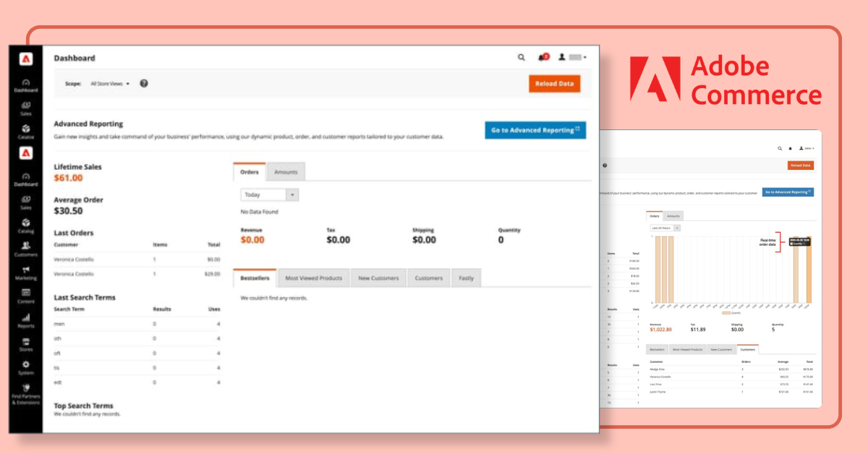Open Reports in the admin sidebar
The image size is (868, 454).
25,320
